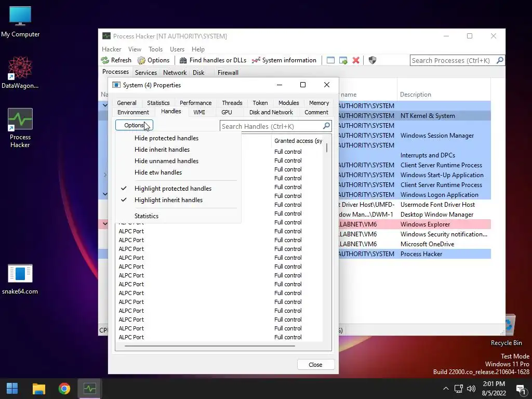Click Description column header in main window
The height and width of the screenshot is (399, 532).
coord(444,95)
